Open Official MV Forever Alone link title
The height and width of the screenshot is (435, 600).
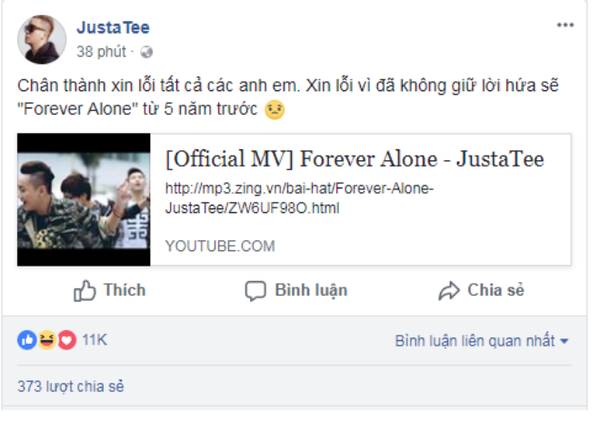click(354, 159)
